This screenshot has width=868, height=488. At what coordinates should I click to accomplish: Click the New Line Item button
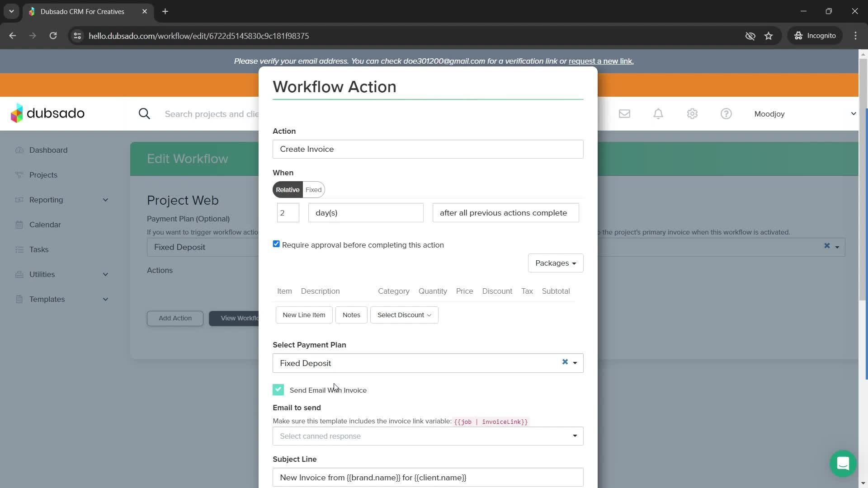click(x=304, y=315)
